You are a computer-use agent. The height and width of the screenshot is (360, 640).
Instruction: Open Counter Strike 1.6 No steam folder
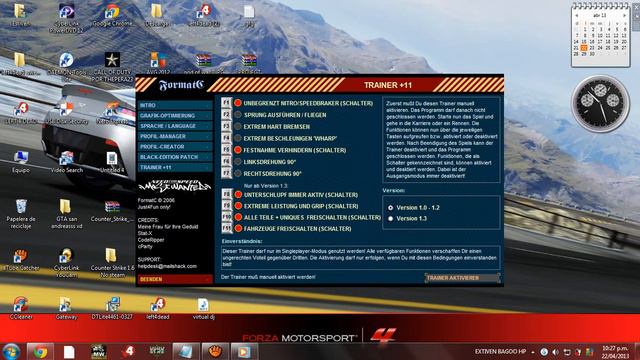coord(112,262)
